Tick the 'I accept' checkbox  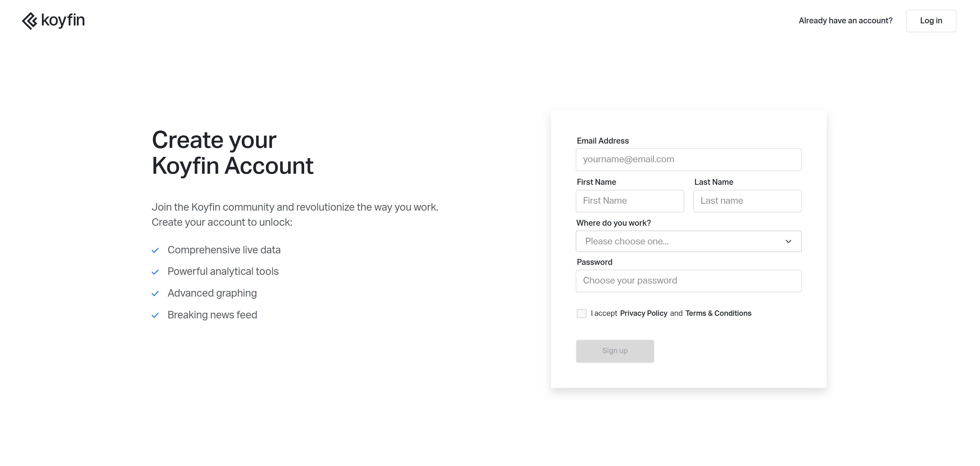pyautogui.click(x=581, y=313)
